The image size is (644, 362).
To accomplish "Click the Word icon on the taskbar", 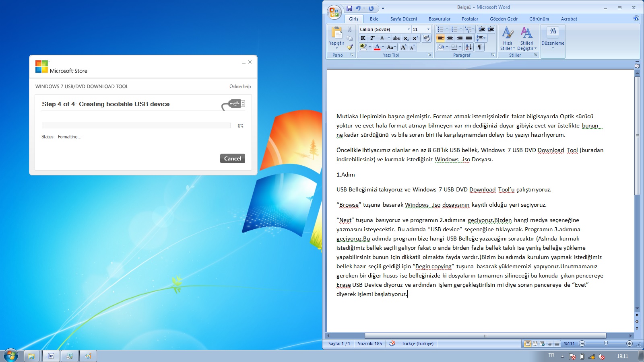I will pos(51,356).
